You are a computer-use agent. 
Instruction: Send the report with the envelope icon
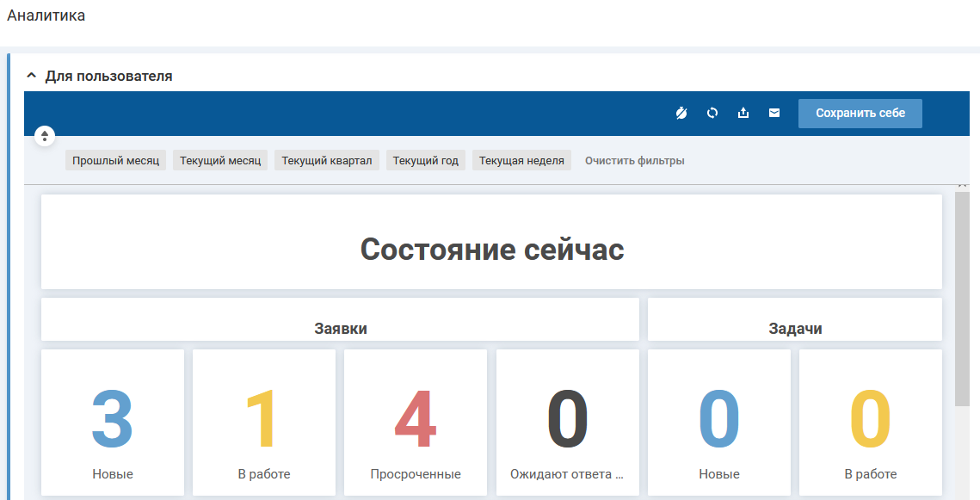click(774, 113)
